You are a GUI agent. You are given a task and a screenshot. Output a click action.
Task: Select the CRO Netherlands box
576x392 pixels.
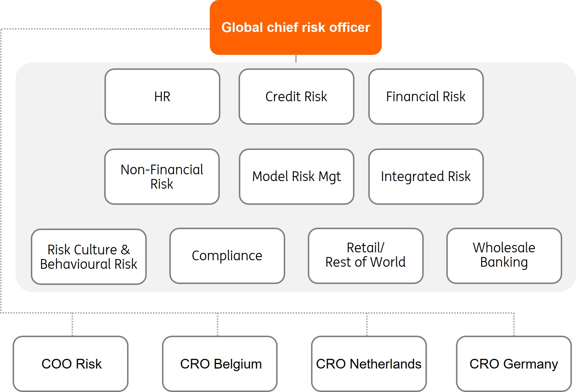(x=369, y=364)
